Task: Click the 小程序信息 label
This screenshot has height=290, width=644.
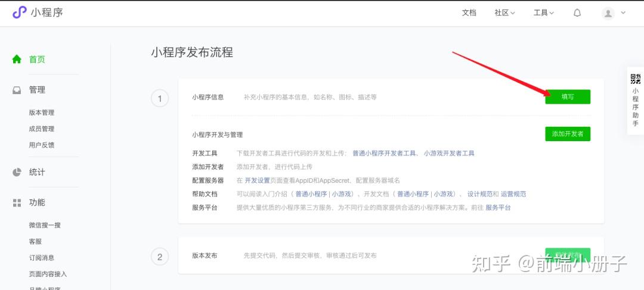Action: (208, 97)
